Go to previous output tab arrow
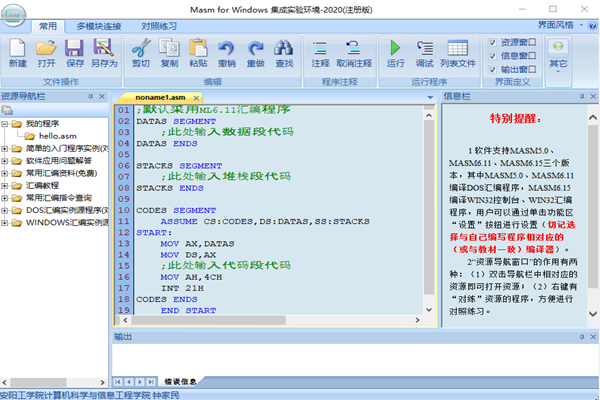The height and width of the screenshot is (400, 600). click(x=129, y=382)
